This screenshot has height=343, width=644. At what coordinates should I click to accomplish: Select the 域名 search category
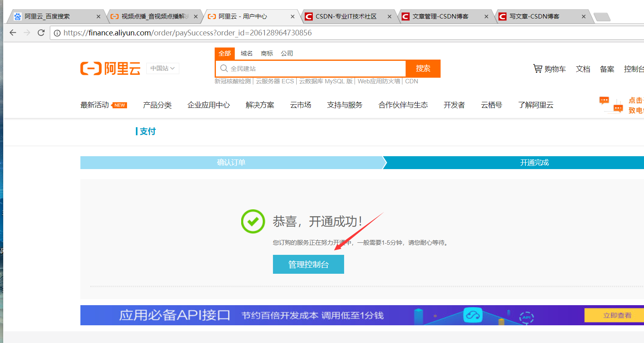point(246,54)
